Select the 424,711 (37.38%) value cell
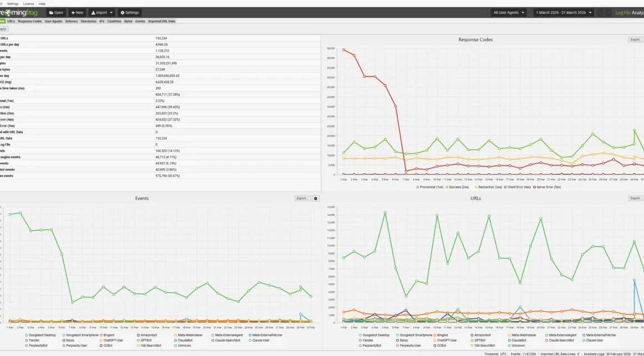The width and height of the screenshot is (644, 356). pos(168,94)
